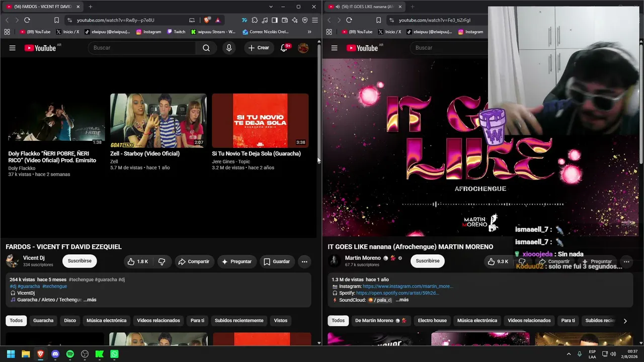The height and width of the screenshot is (362, 644).
Task: Close the FARDOS browser tab
Action: 78,7
